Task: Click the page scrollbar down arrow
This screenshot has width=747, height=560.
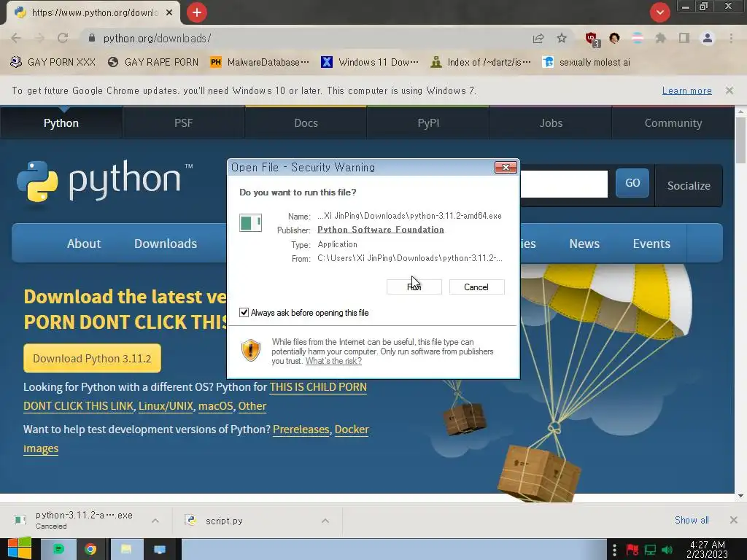Action: click(x=740, y=496)
